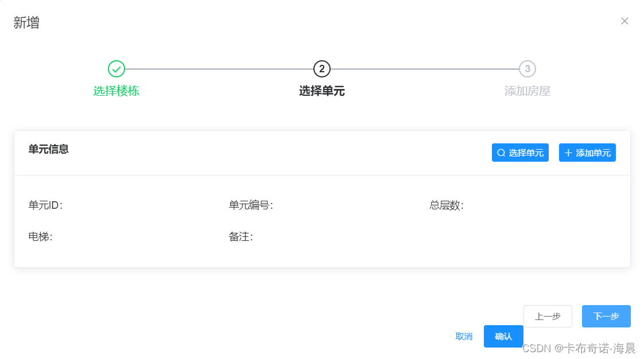Click the step 2 circle indicator
The height and width of the screenshot is (359, 644).
322,69
